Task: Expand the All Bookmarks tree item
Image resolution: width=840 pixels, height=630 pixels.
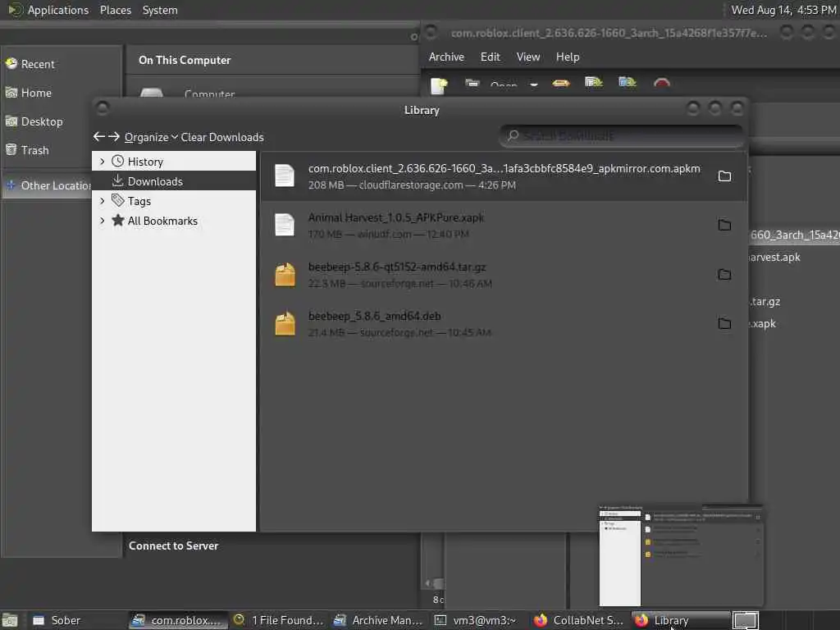Action: [x=103, y=221]
